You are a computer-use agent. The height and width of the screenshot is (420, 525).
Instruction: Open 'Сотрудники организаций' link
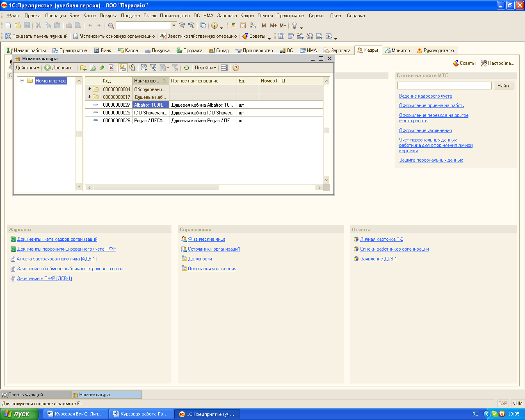(214, 249)
